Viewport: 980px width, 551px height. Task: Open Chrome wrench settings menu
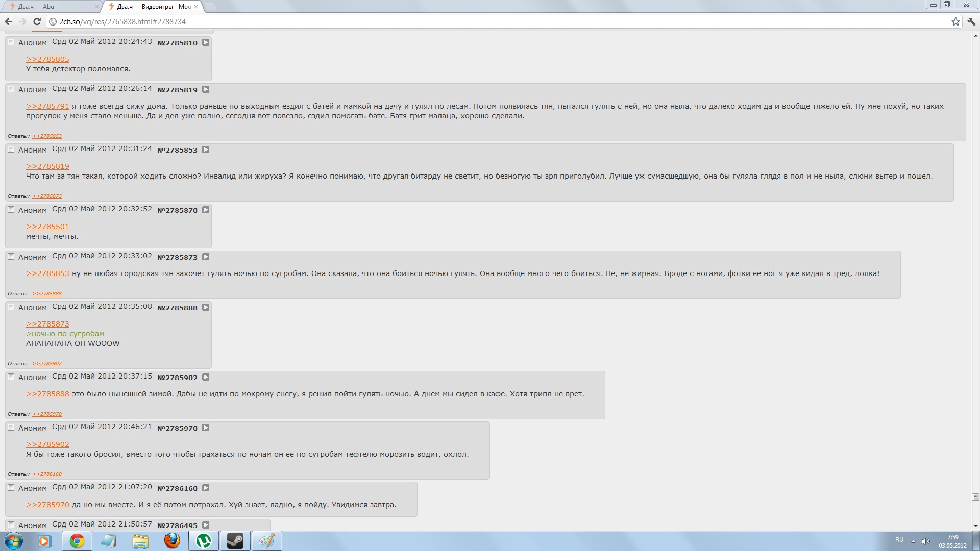coord(971,21)
